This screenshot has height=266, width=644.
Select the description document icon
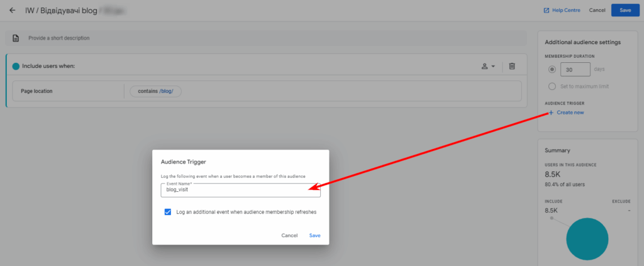tap(16, 38)
